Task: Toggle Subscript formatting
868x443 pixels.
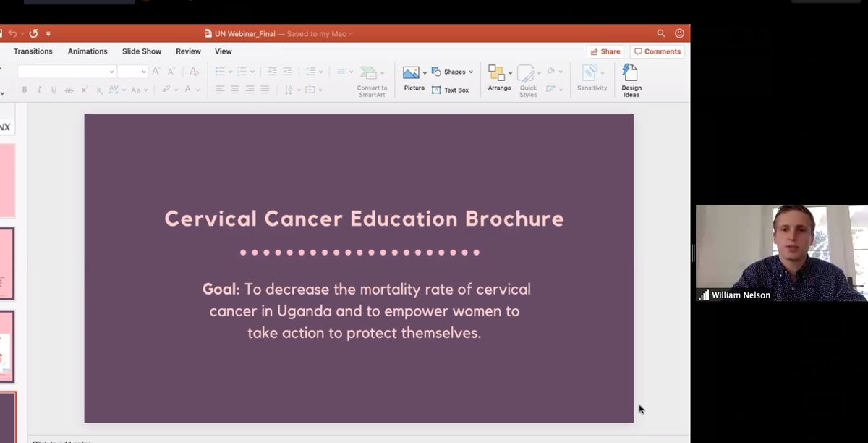Action: [99, 90]
